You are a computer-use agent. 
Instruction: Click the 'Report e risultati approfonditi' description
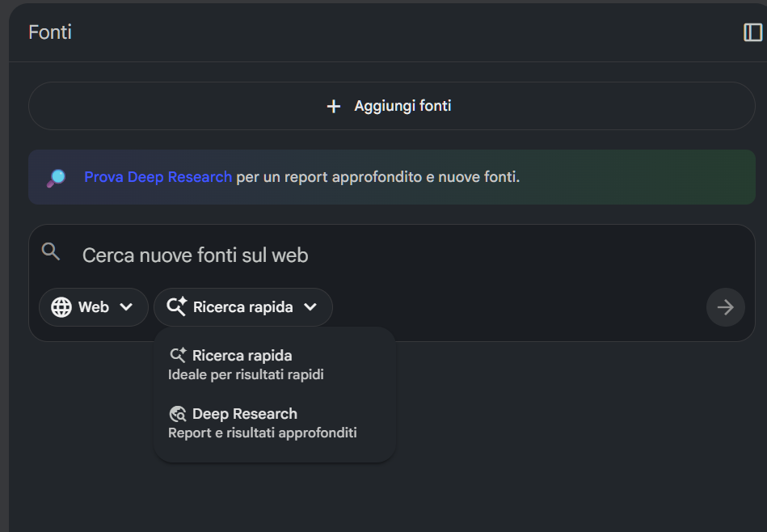coord(262,433)
